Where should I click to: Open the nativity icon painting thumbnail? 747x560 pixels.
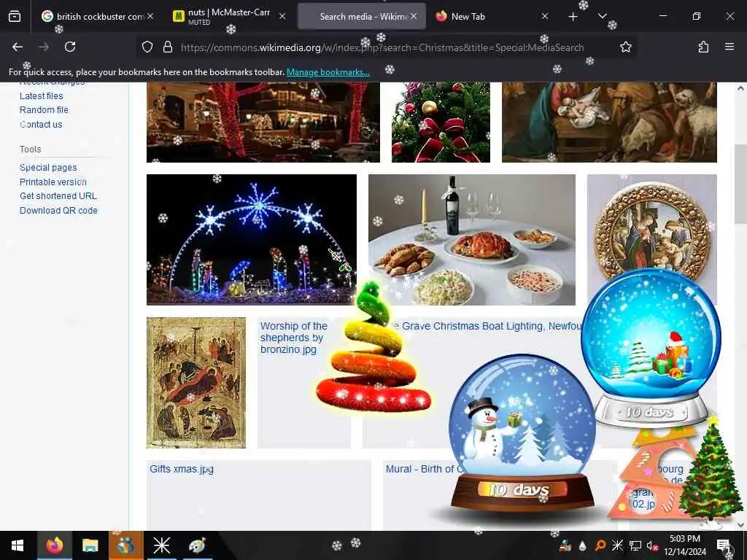[x=196, y=383]
